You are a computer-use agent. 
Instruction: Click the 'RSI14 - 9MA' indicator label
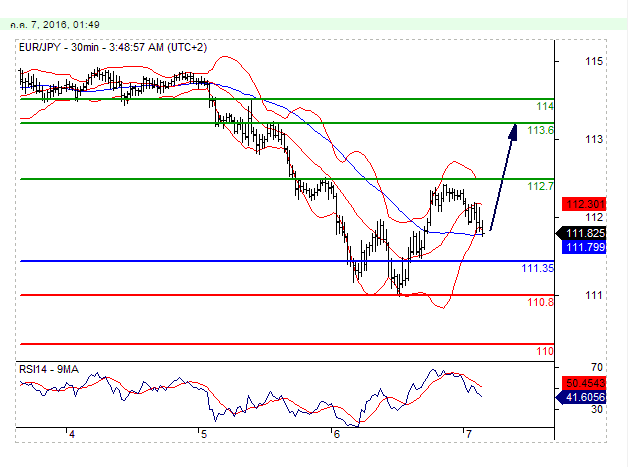tap(49, 369)
